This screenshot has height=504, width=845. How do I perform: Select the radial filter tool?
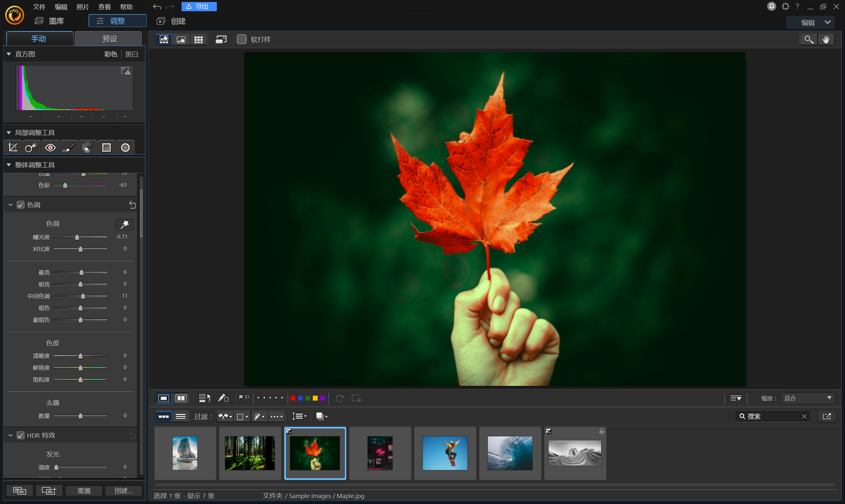click(125, 147)
